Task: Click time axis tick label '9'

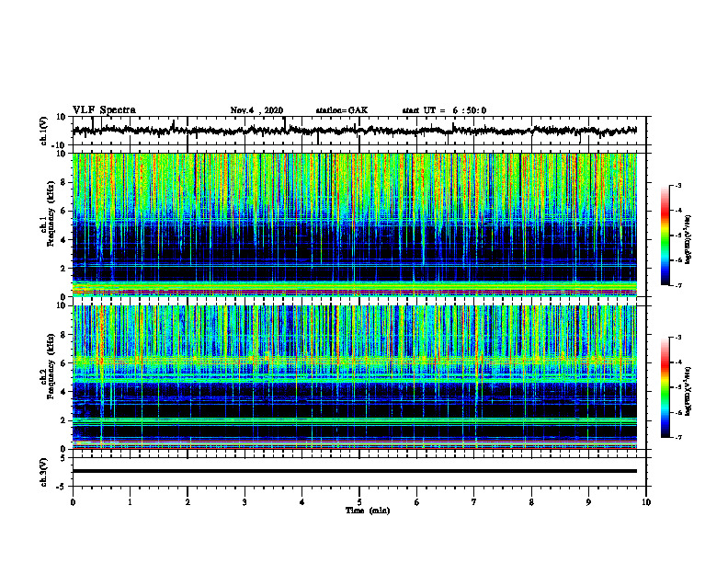Action: click(x=588, y=502)
